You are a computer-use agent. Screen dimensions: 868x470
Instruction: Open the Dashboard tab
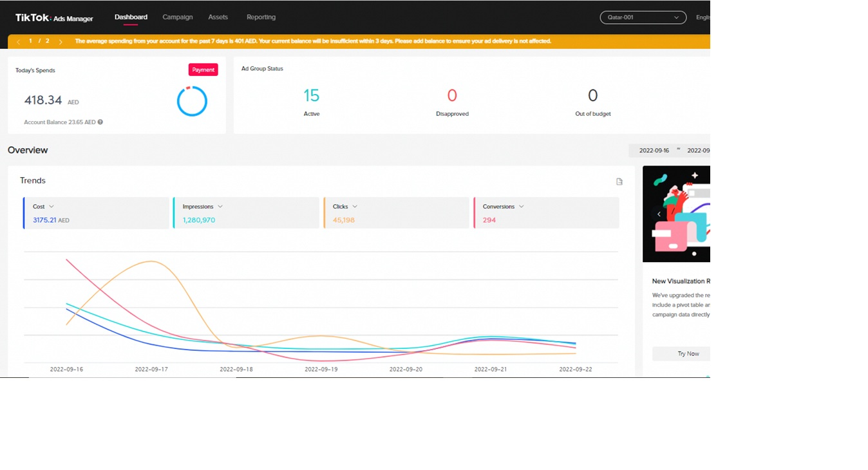[x=131, y=17]
